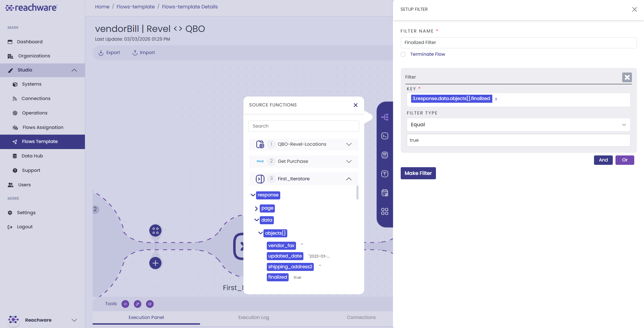The height and width of the screenshot is (328, 644).
Task: Collapse the objects[] tree node
Action: (260, 233)
